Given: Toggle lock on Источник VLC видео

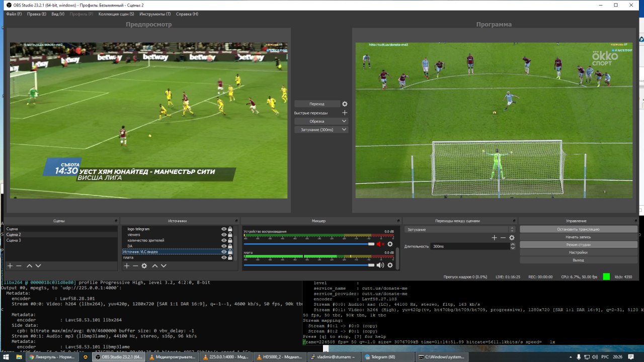Looking at the screenshot, I should pos(230,252).
